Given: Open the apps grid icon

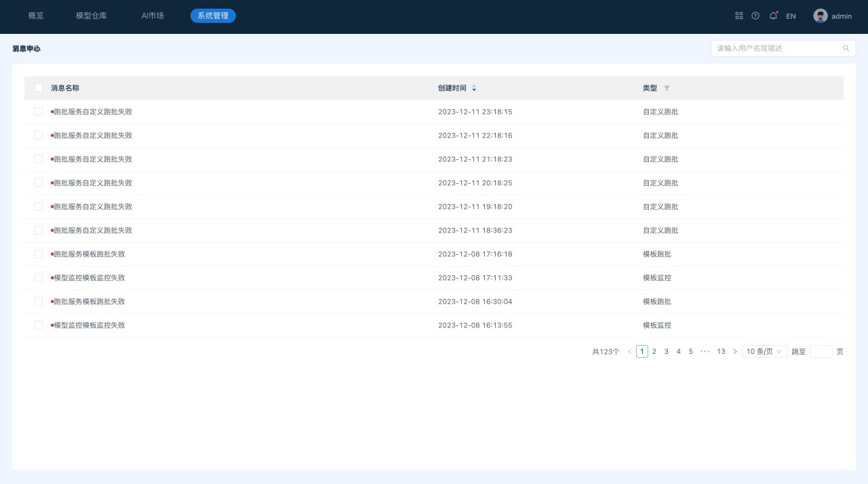Looking at the screenshot, I should click(x=739, y=16).
